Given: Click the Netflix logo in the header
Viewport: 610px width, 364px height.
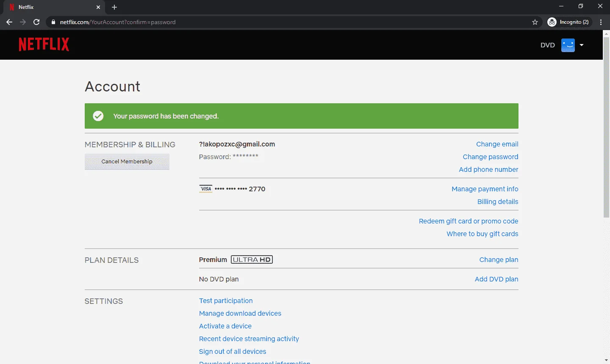Looking at the screenshot, I should pyautogui.click(x=44, y=44).
